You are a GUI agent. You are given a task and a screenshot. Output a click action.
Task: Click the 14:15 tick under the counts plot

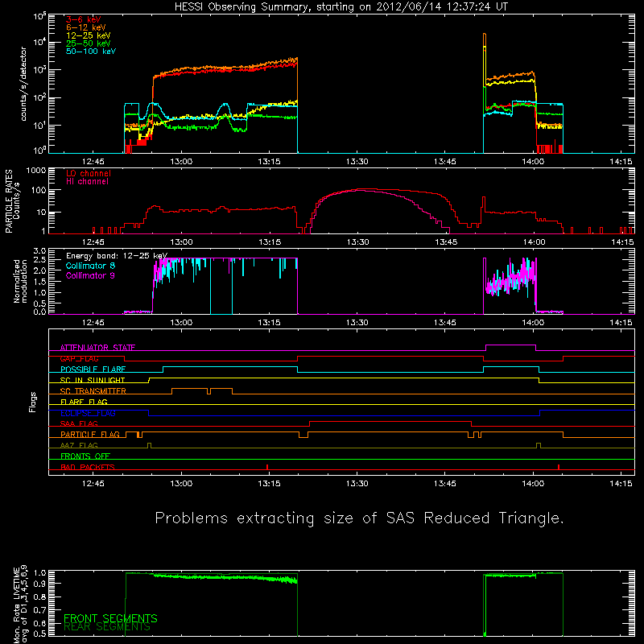(621, 162)
